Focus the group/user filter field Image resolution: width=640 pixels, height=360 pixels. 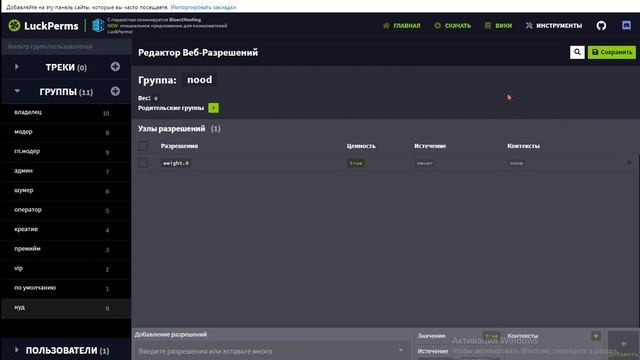tap(66, 47)
